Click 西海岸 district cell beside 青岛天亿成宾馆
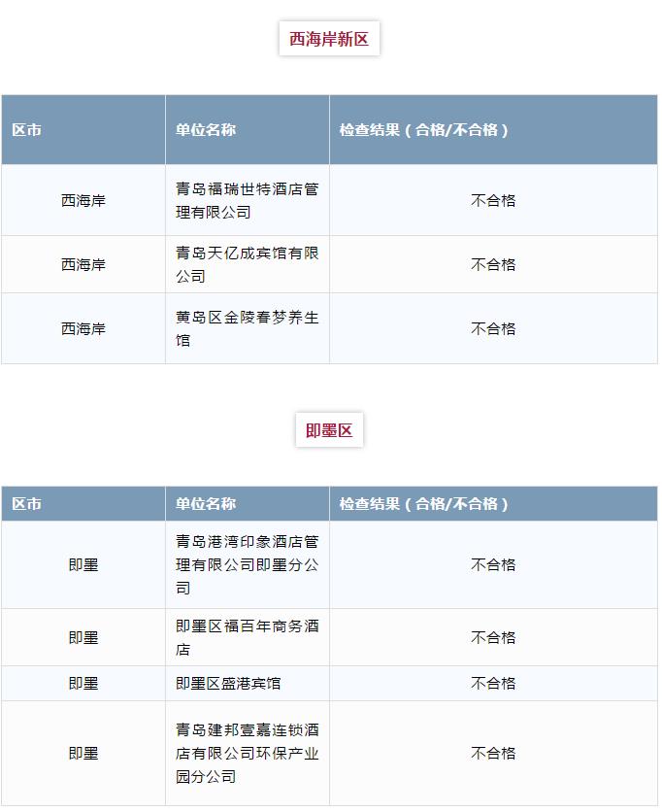662x812 pixels. [83, 264]
